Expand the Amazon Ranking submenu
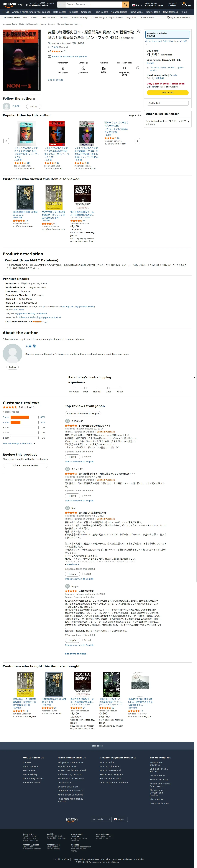Image resolution: width=197 pixels, height=868 pixels. [x=80, y=18]
